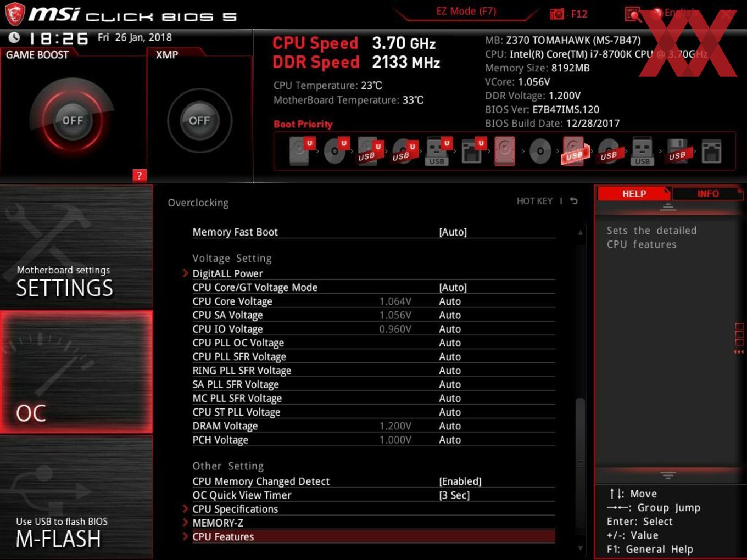Toggle the XMP OFF knob

(x=199, y=120)
